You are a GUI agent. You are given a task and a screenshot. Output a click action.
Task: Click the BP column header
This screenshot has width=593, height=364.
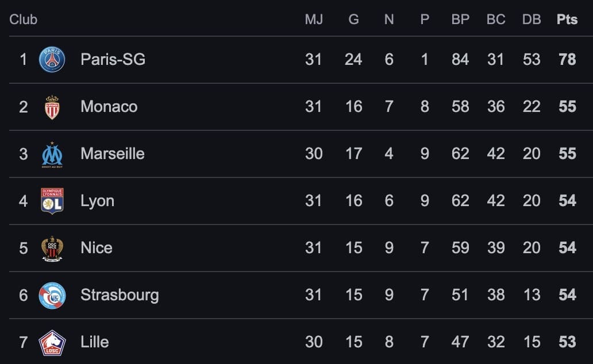[460, 20]
